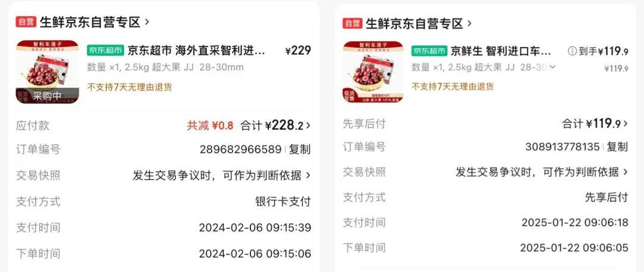Screen dimensions: 644x272
Task: Expand 合计 ¥228.2 price details chevron
Action: 308,126
